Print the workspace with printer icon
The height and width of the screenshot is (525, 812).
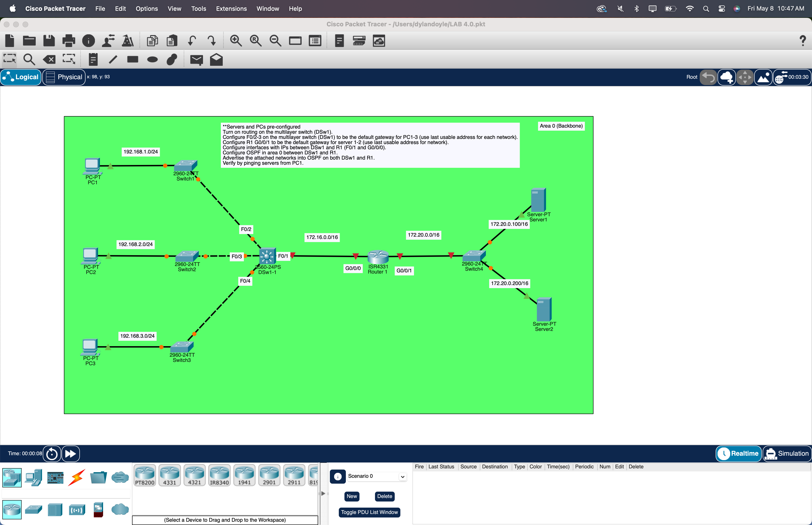[69, 41]
